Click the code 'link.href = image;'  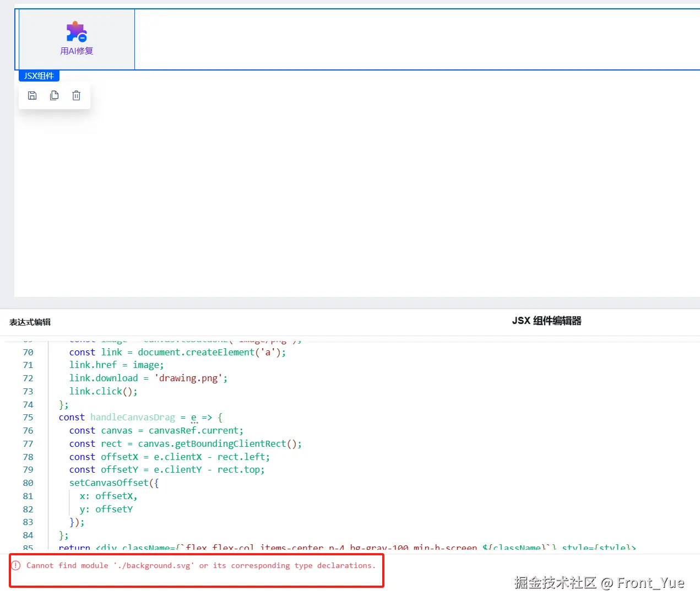click(x=117, y=365)
